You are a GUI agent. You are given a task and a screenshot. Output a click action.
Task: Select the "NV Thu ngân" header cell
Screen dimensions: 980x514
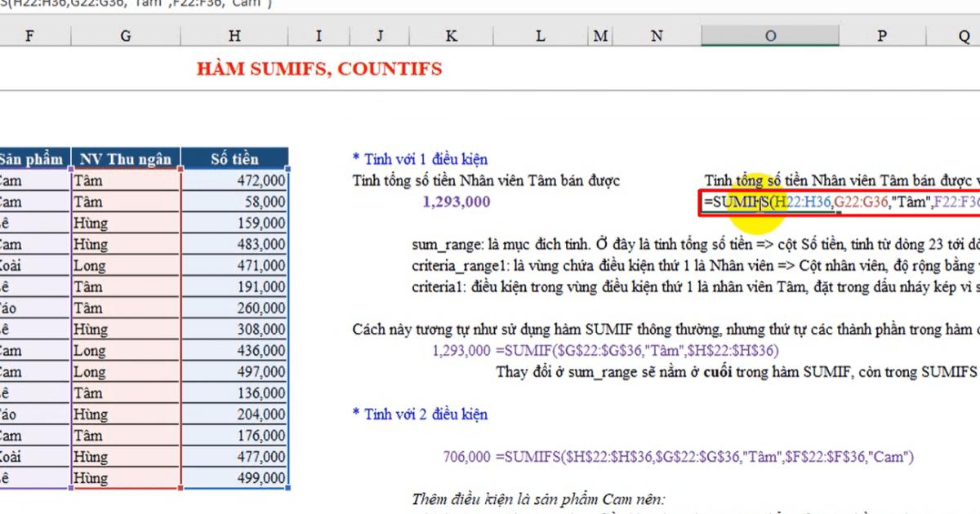(125, 158)
